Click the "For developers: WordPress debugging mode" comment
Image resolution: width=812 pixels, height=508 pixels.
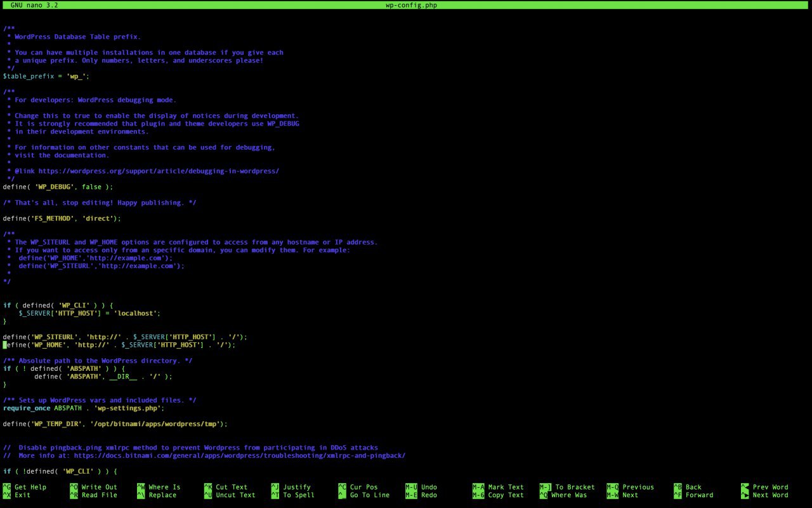(x=95, y=100)
